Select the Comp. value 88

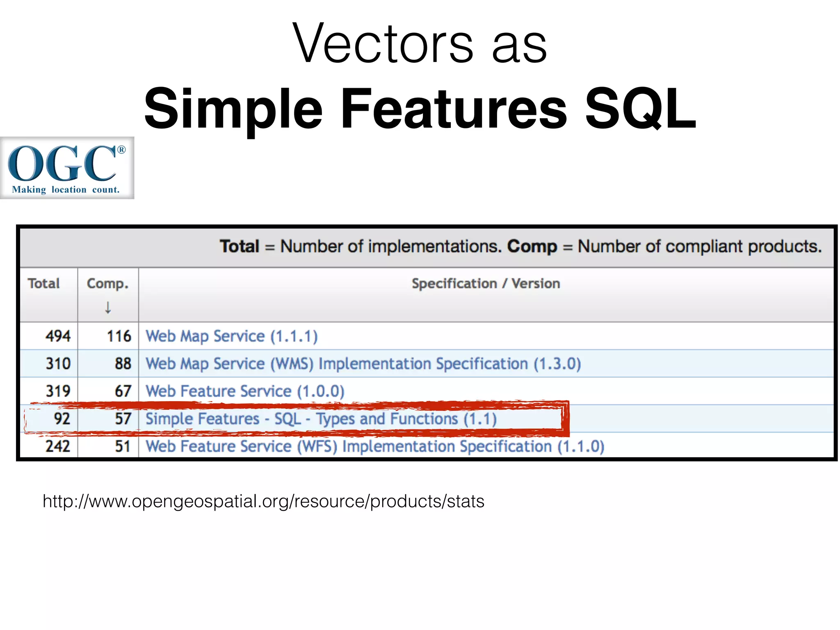[123, 364]
